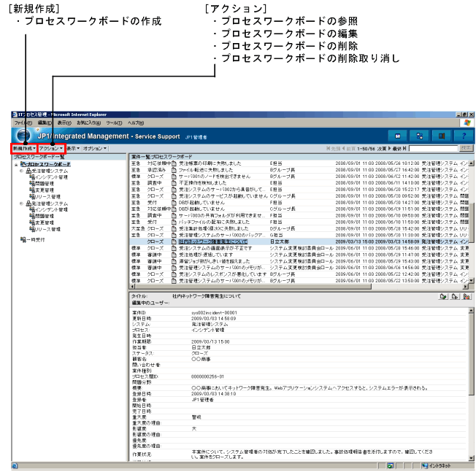Click the イントラネット zone icon in status bar
This screenshot has width=476, height=472.
425,465
